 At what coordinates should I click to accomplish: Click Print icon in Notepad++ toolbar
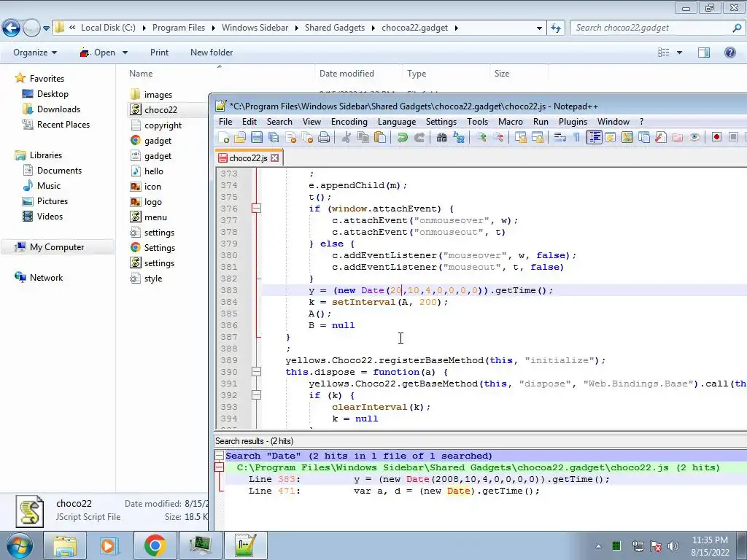pyautogui.click(x=324, y=138)
